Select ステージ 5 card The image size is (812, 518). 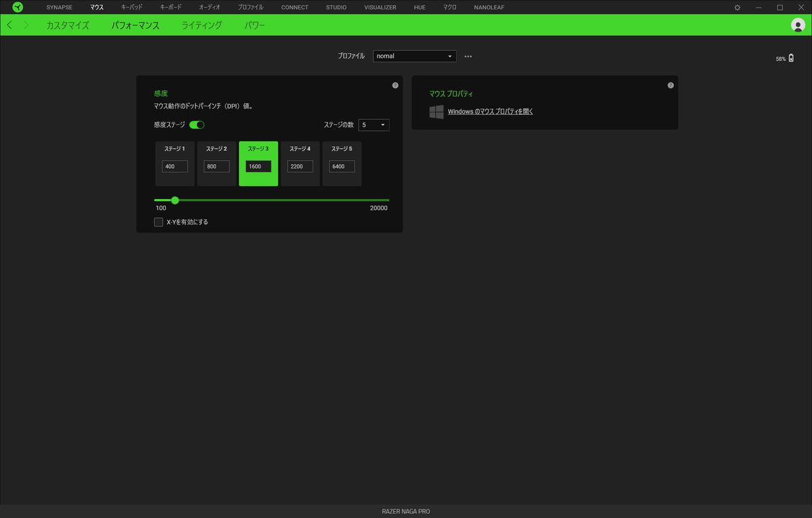click(342, 163)
